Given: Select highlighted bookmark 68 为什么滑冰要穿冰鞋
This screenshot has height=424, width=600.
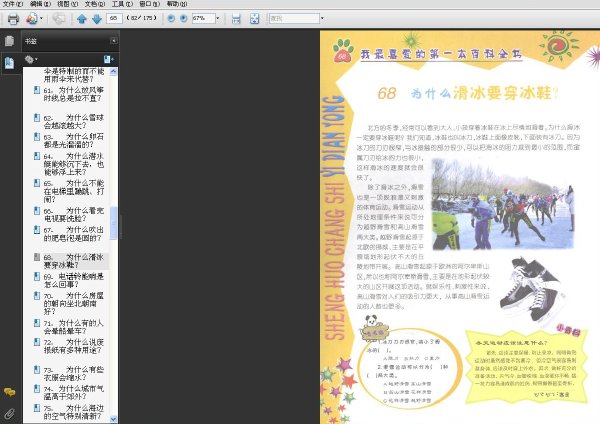Looking at the screenshot, I should [73, 261].
